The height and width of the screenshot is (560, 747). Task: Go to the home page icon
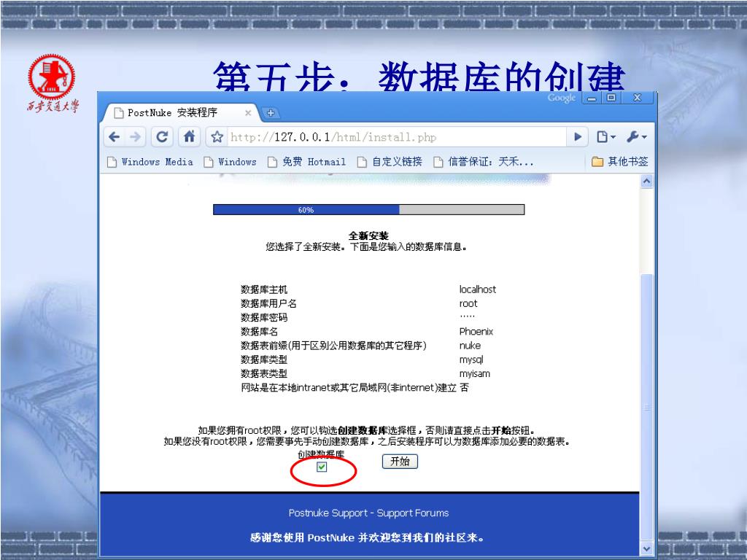tap(189, 137)
